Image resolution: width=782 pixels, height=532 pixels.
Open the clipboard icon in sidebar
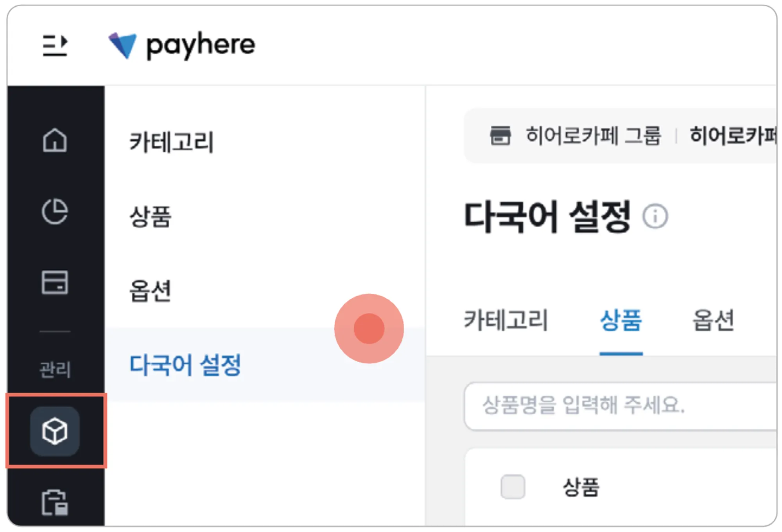(x=55, y=502)
